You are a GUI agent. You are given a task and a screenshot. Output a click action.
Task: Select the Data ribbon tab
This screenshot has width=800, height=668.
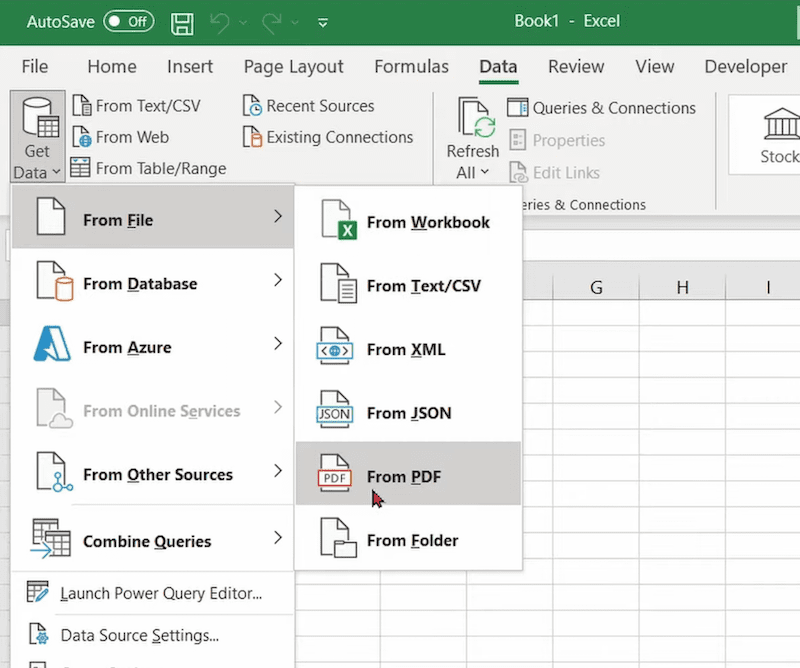[x=498, y=66]
